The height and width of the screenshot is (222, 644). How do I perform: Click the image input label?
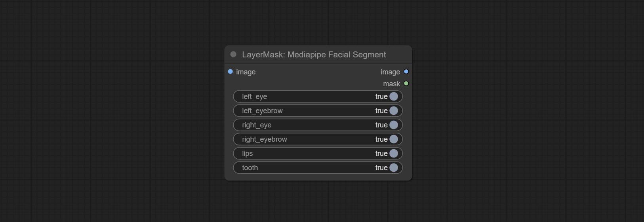click(x=246, y=72)
